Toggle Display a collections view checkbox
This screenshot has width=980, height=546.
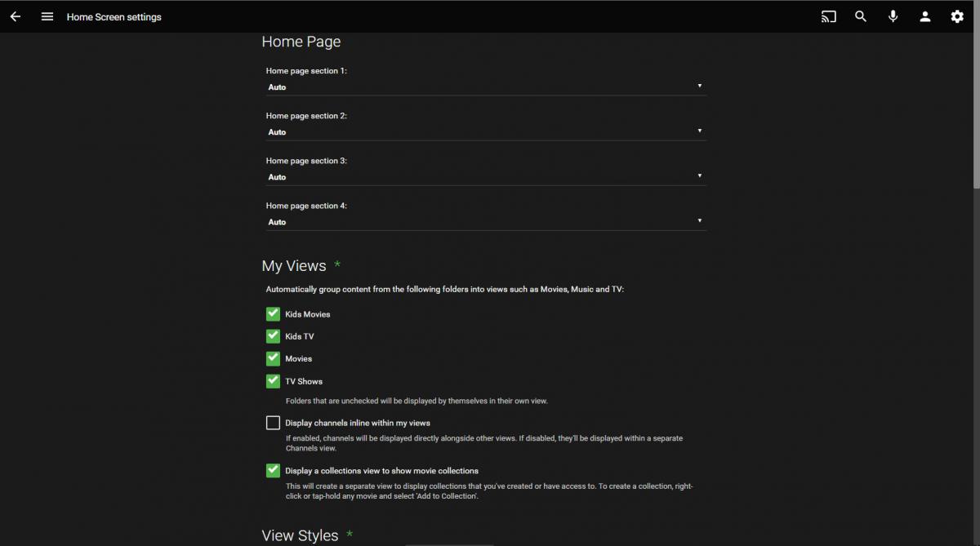tap(273, 470)
